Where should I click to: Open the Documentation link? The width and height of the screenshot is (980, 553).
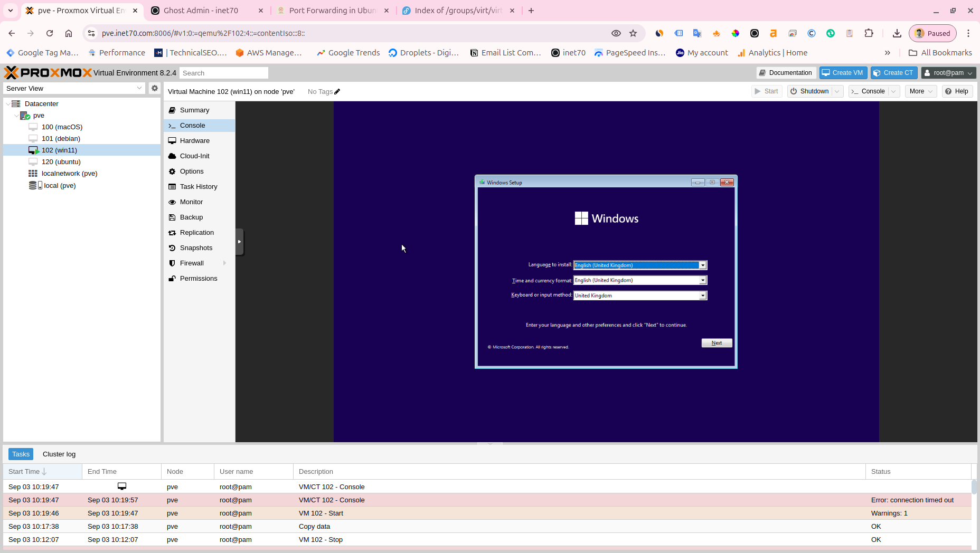pyautogui.click(x=786, y=73)
